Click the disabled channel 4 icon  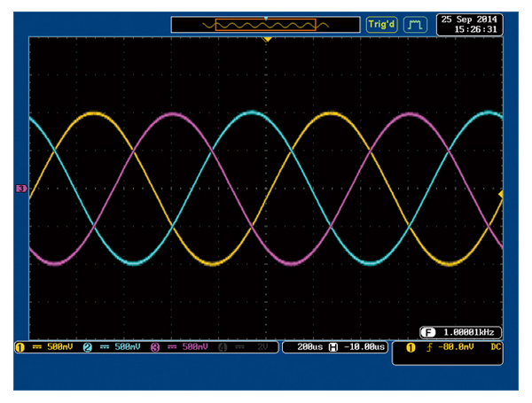coord(223,347)
